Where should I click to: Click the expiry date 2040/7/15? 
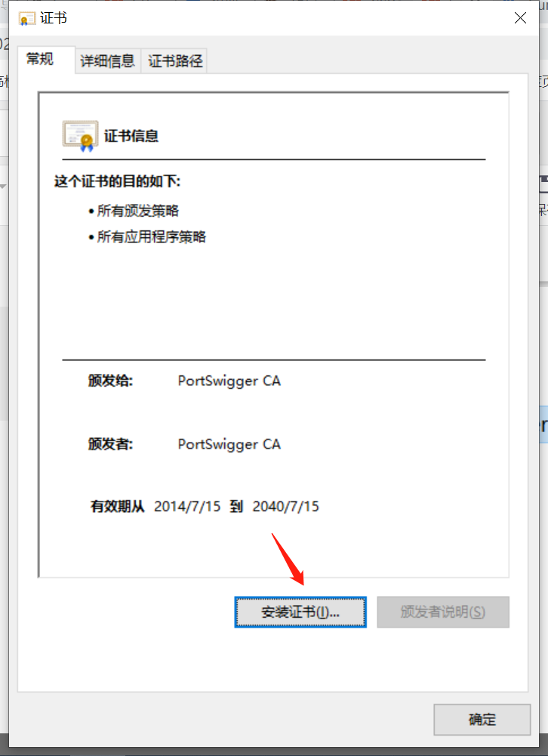click(286, 506)
